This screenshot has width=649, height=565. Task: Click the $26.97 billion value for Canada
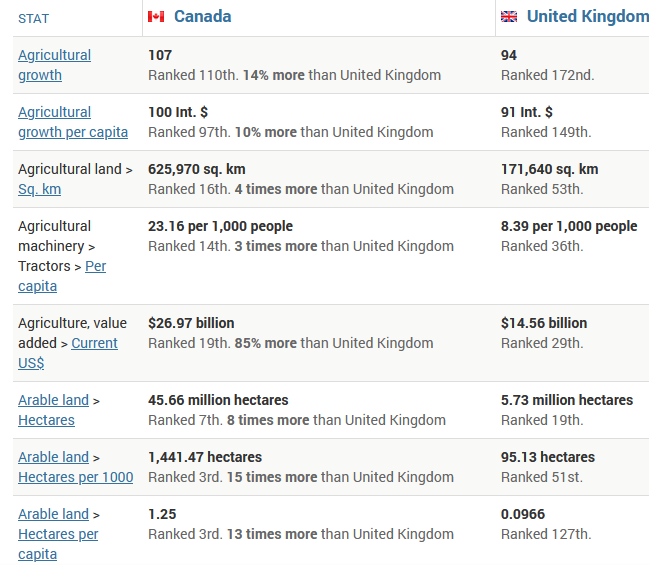[x=191, y=323]
